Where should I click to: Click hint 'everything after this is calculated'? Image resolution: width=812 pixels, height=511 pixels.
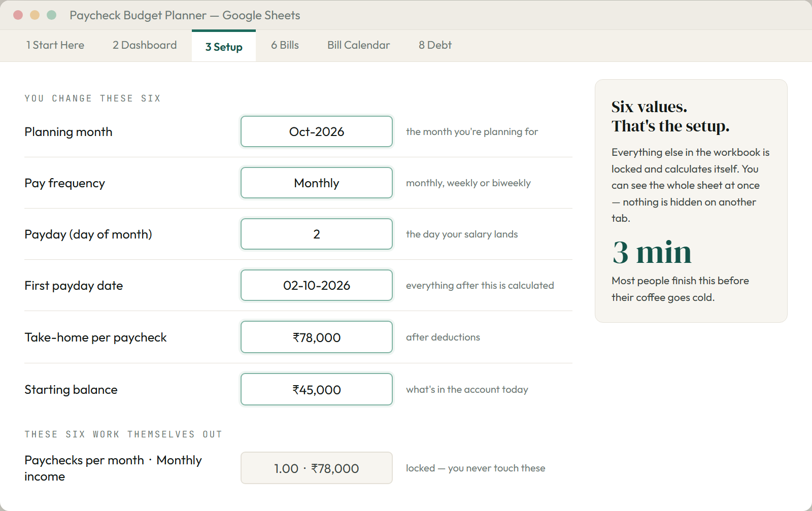[x=480, y=285]
